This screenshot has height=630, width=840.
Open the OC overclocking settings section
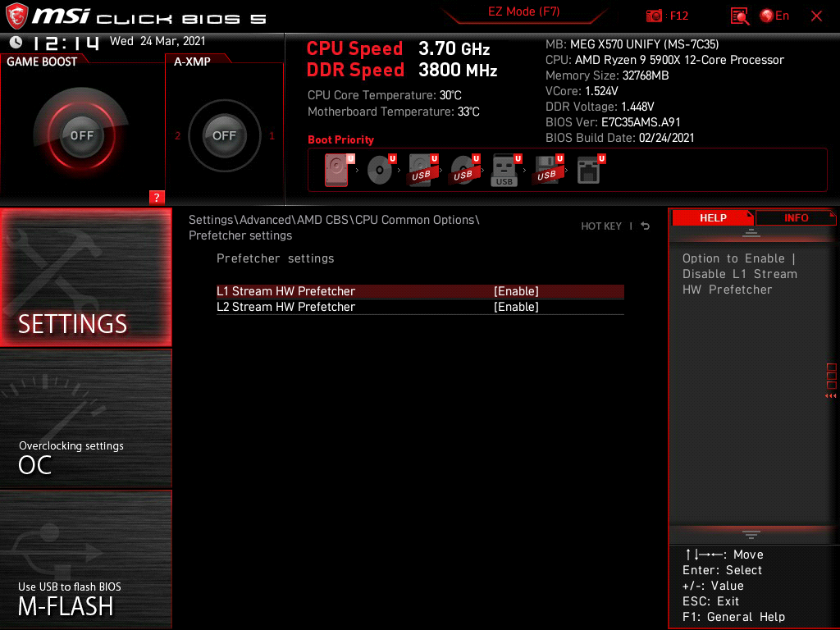[85, 419]
